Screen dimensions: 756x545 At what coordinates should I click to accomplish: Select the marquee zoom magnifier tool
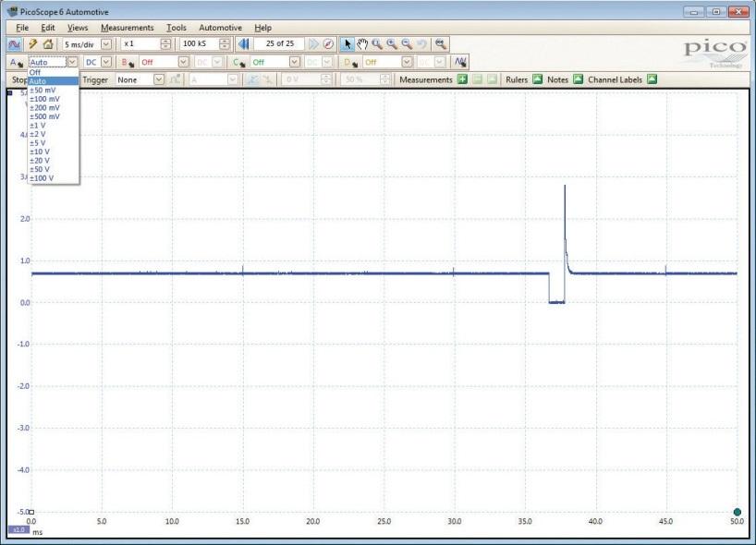pos(377,44)
